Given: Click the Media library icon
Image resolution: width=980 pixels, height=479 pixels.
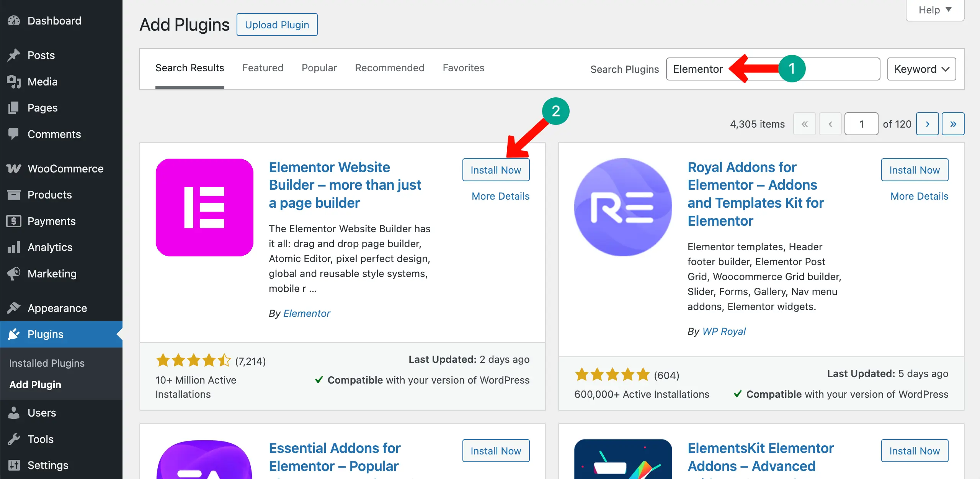Looking at the screenshot, I should pyautogui.click(x=14, y=82).
